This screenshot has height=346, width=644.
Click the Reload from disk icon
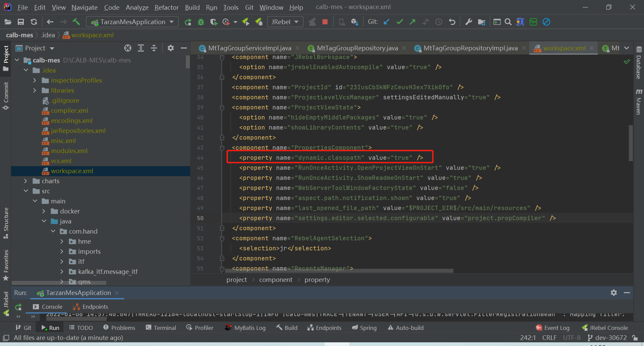pyautogui.click(x=34, y=22)
